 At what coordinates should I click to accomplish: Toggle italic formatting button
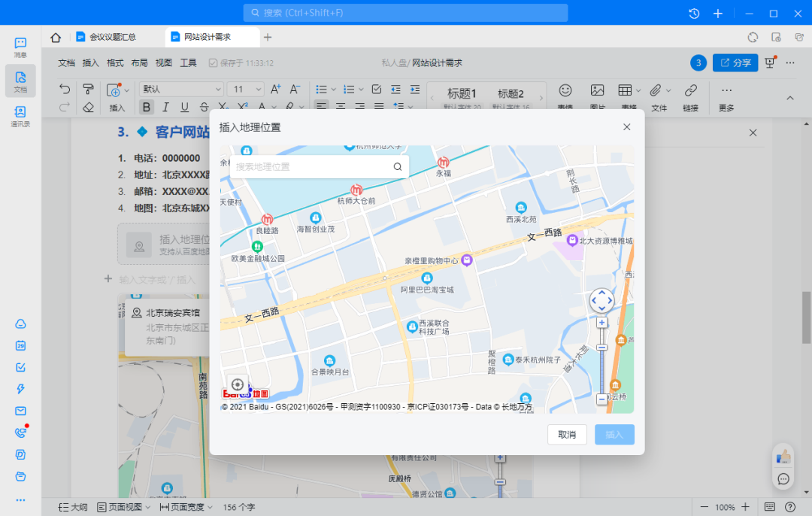[165, 108]
